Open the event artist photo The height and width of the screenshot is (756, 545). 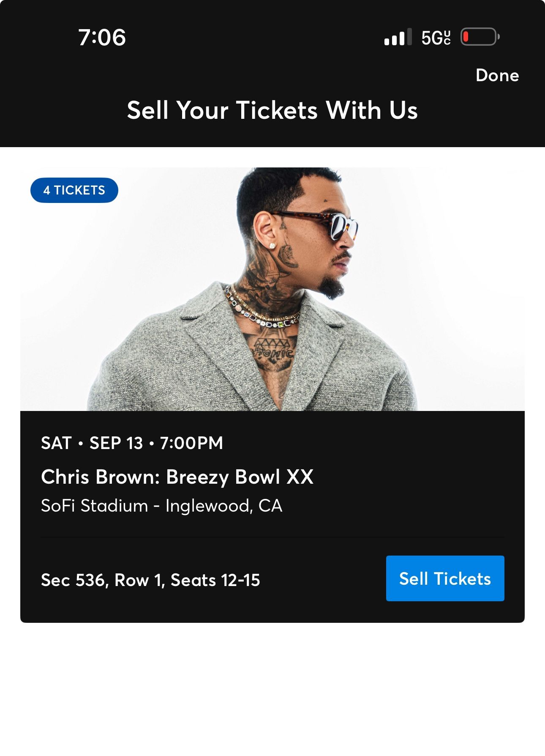272,289
